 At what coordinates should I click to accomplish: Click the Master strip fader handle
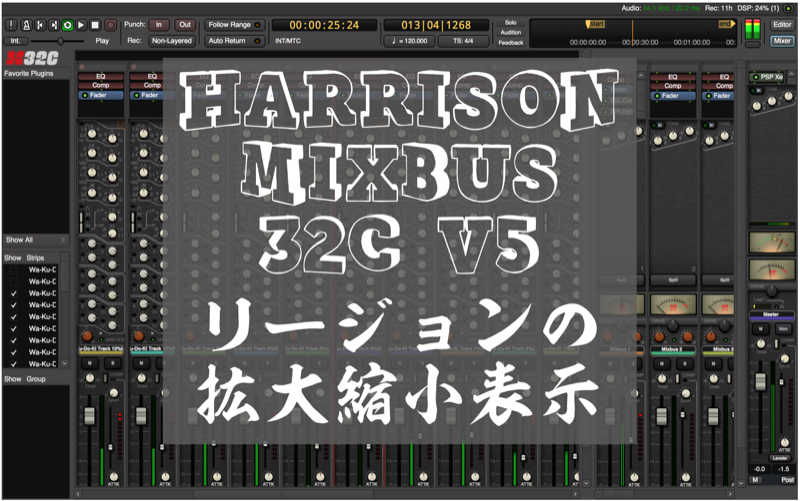[x=760, y=381]
